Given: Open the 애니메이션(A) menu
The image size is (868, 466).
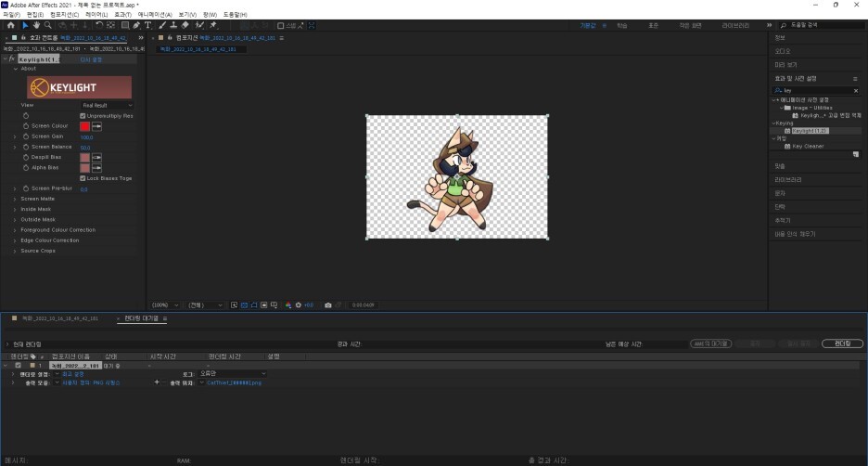Looking at the screenshot, I should coord(155,15).
